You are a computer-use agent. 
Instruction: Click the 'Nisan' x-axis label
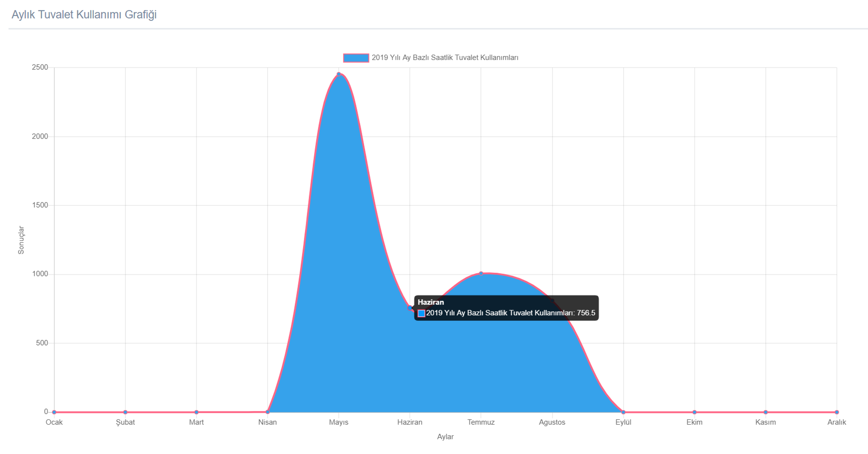coord(268,422)
